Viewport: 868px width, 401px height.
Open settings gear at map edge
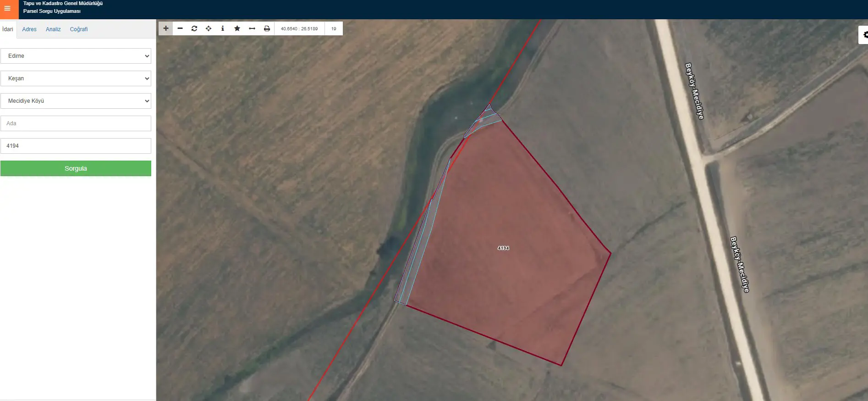864,35
